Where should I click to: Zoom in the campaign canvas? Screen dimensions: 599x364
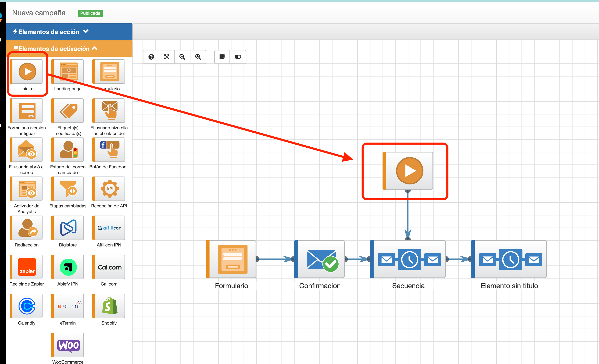tap(198, 57)
